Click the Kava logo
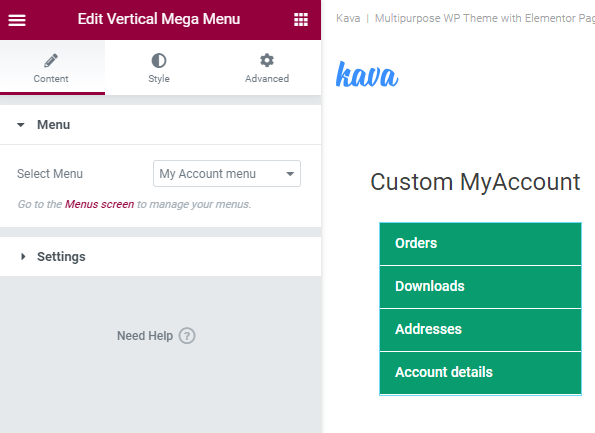This screenshot has height=433, width=595. coord(367,75)
